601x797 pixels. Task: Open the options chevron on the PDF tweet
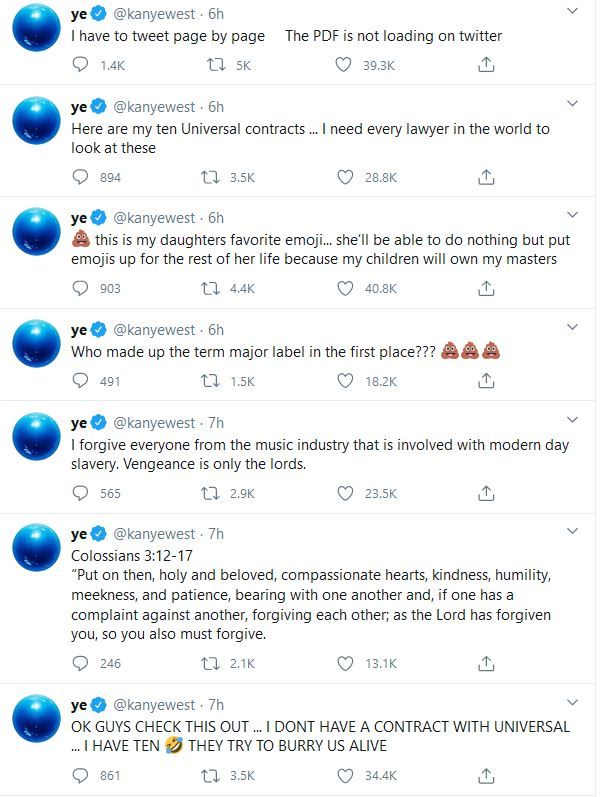572,11
